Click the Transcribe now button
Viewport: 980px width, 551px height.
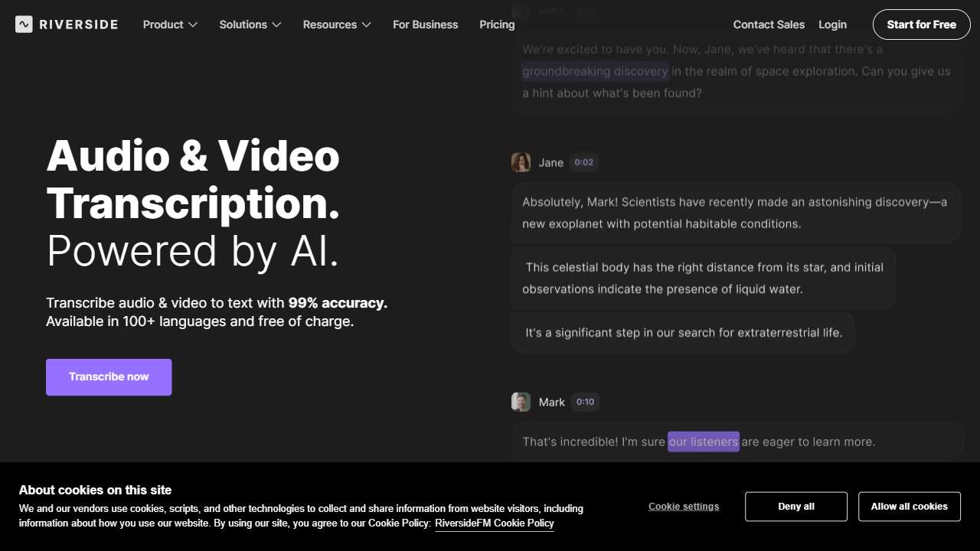point(109,377)
